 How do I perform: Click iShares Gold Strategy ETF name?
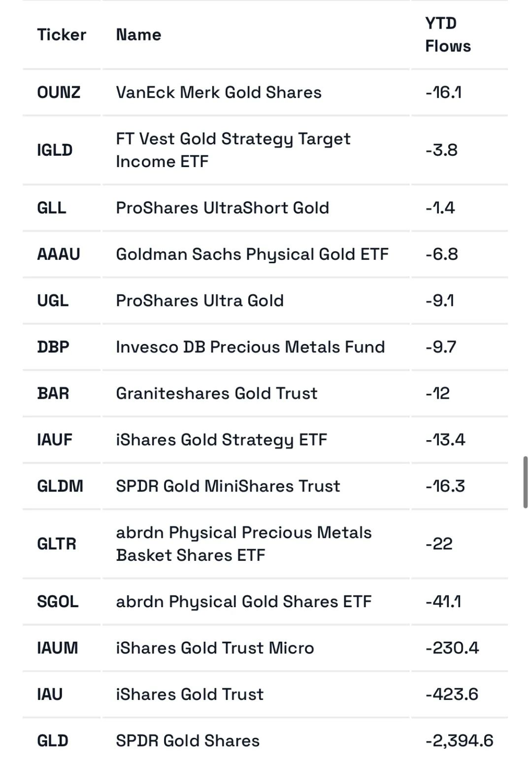pyautogui.click(x=222, y=440)
